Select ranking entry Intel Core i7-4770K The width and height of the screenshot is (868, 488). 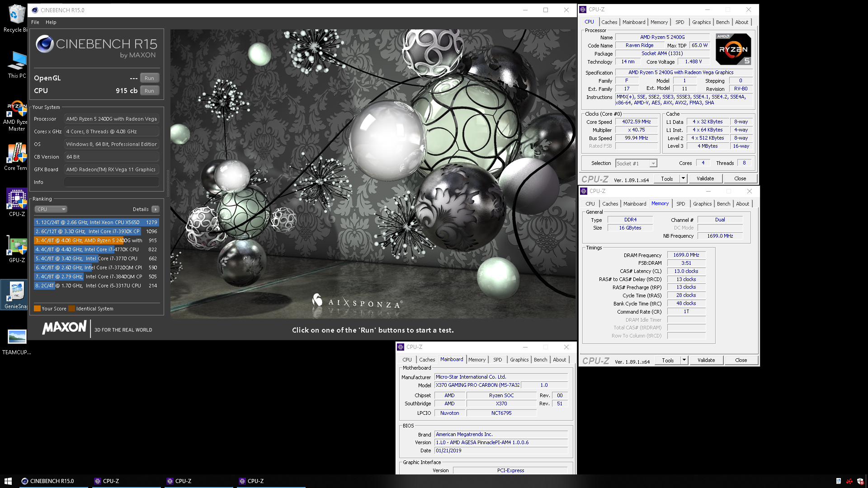(x=96, y=249)
